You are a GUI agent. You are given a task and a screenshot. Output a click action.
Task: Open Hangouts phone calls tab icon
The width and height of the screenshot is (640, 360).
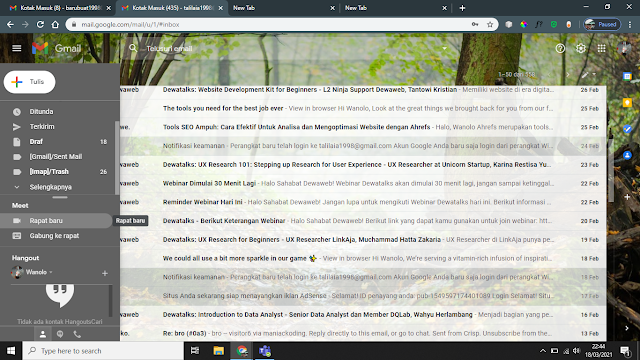pyautogui.click(x=77, y=334)
